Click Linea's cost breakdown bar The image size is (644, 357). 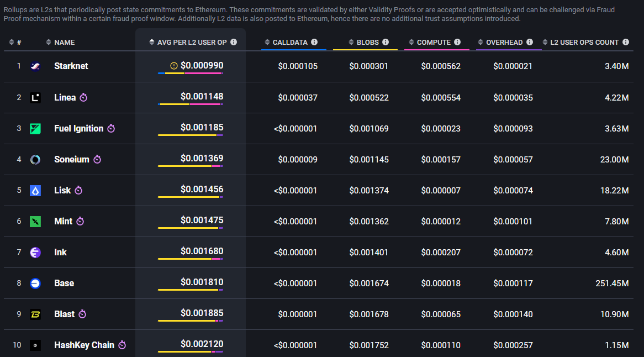coord(191,104)
